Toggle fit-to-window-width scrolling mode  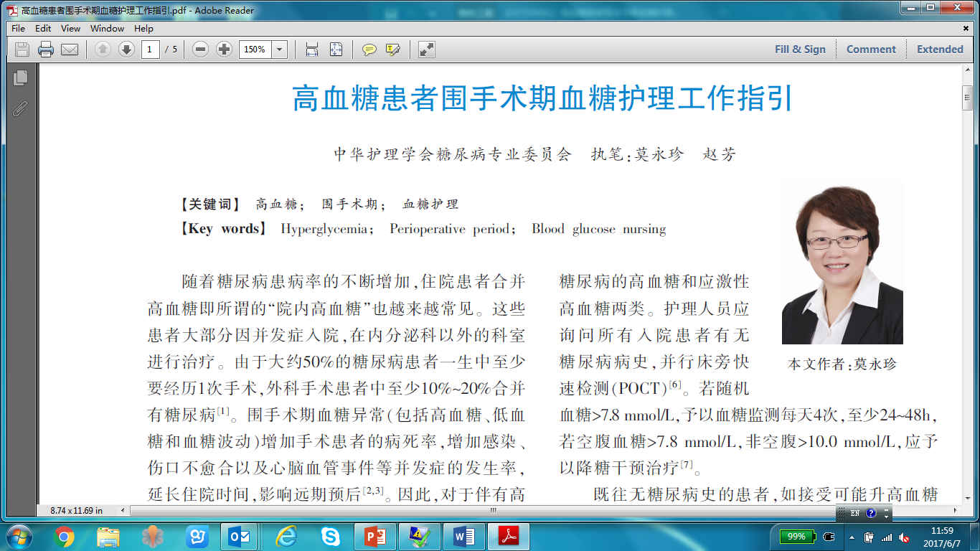tap(312, 50)
